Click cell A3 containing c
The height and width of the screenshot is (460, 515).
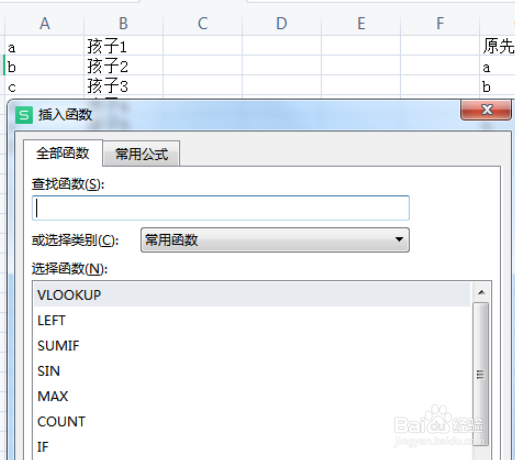coord(44,85)
